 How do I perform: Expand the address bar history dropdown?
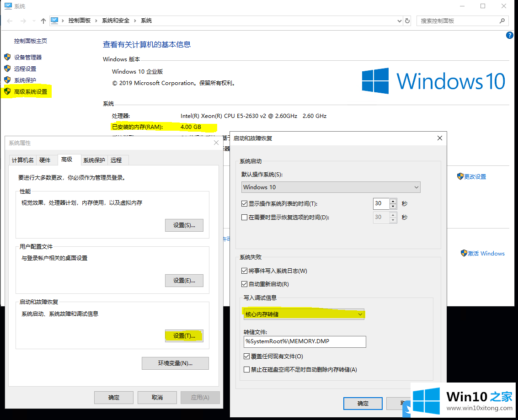(x=399, y=21)
